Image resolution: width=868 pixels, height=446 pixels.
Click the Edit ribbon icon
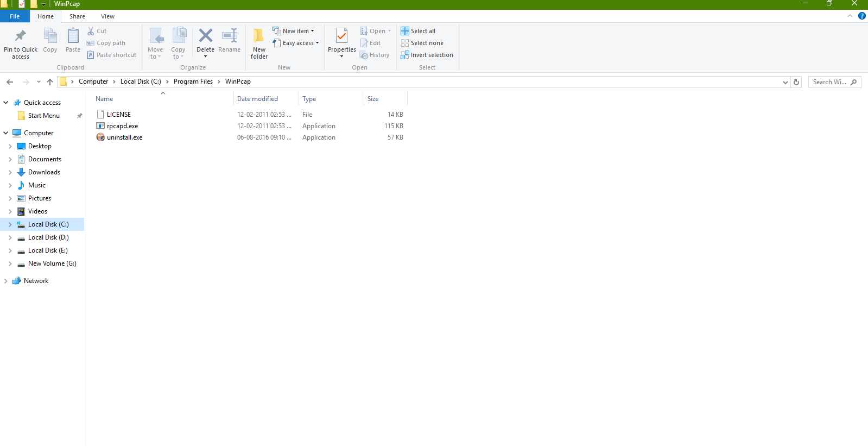(364, 43)
